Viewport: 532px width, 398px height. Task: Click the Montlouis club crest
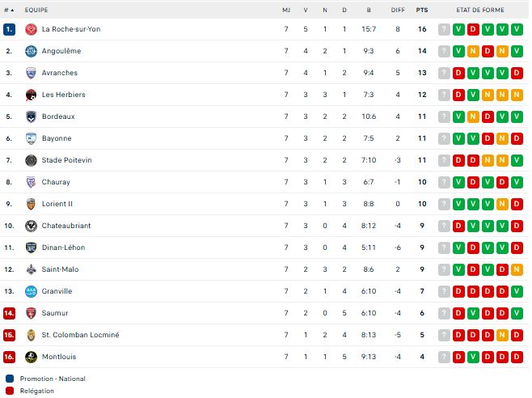point(31,357)
